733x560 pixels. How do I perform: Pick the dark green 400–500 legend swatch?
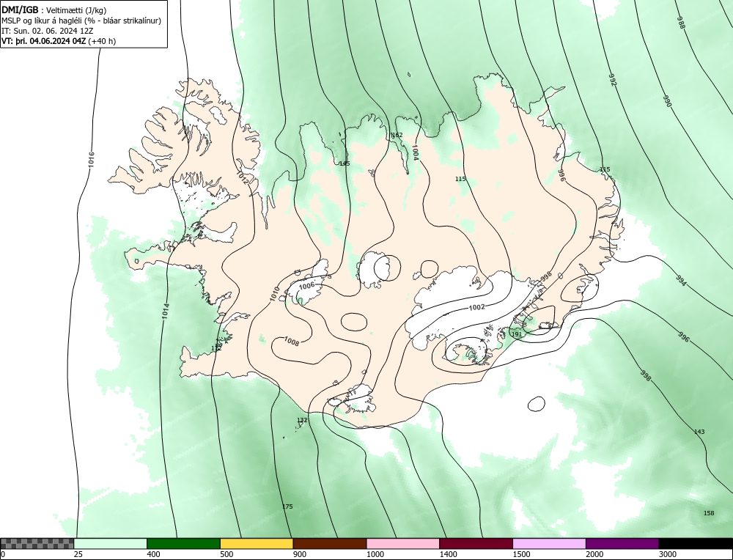tap(183, 543)
